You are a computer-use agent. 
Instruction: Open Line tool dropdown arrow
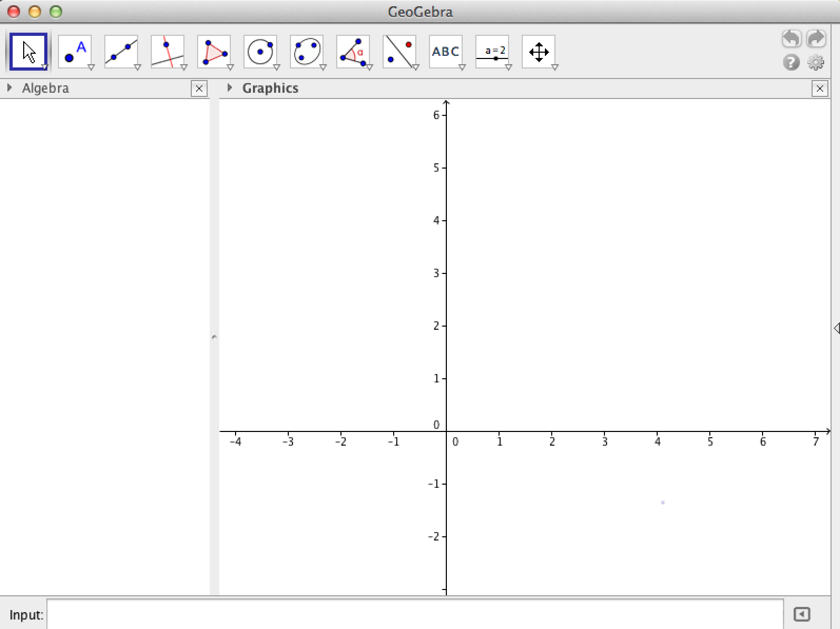coord(137,67)
